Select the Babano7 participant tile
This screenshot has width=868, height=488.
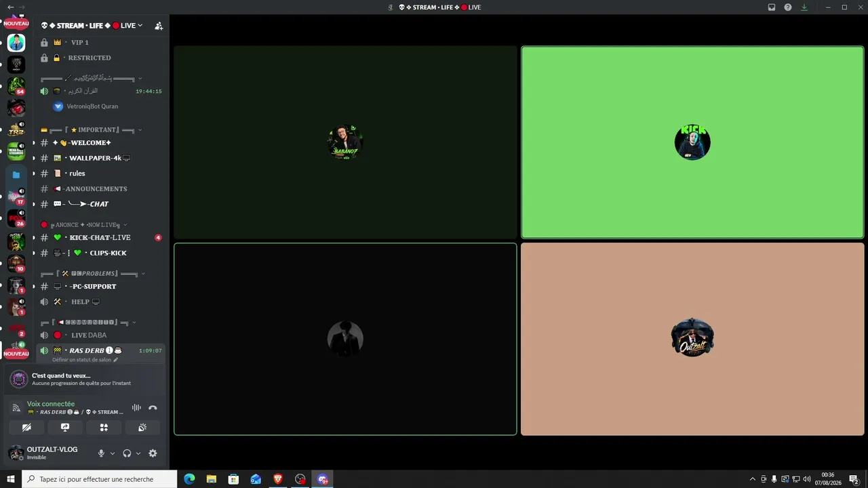345,142
